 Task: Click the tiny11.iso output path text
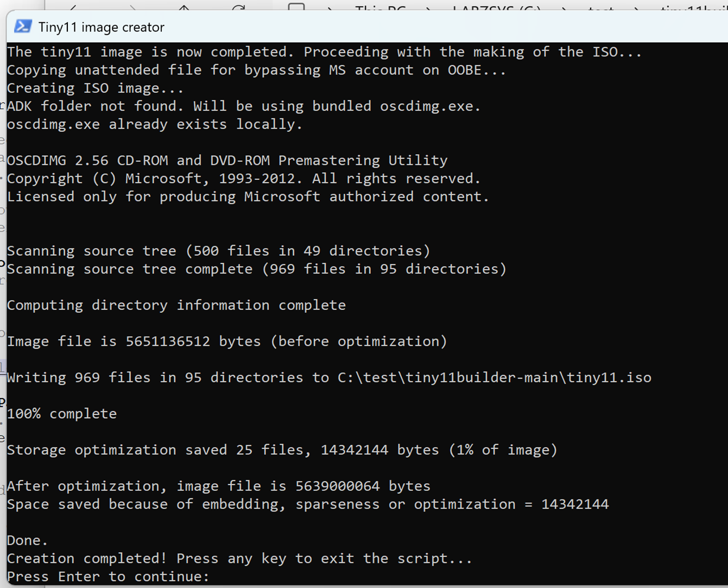pyautogui.click(x=494, y=377)
